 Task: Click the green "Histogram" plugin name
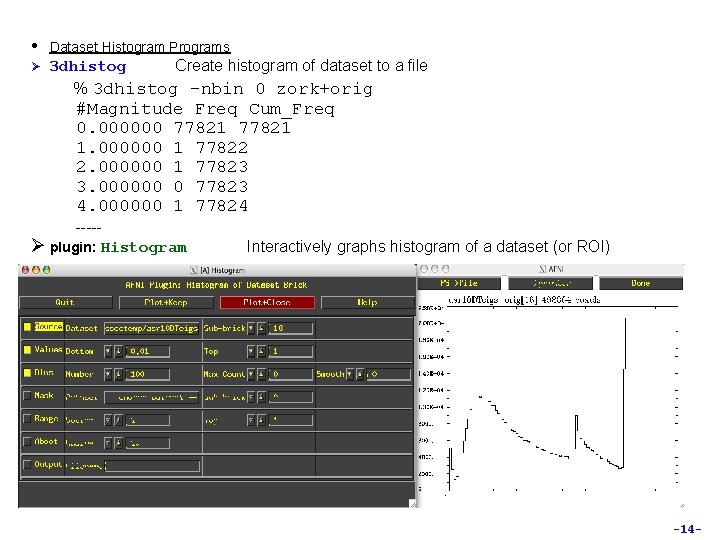pos(144,248)
